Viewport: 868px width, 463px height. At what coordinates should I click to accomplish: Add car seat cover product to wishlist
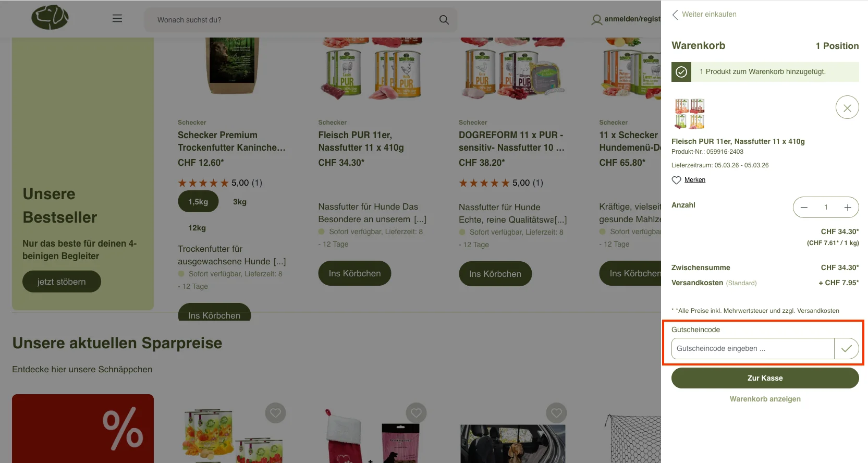coord(556,413)
